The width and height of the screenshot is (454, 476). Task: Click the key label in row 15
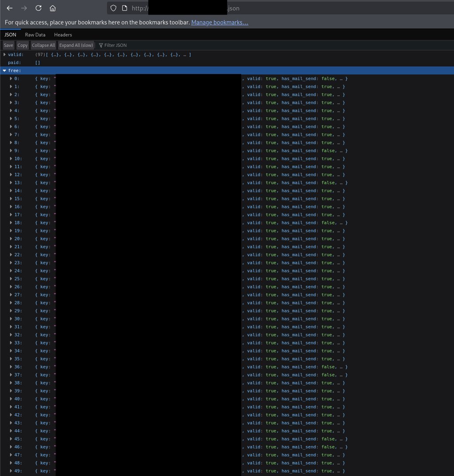(x=45, y=199)
